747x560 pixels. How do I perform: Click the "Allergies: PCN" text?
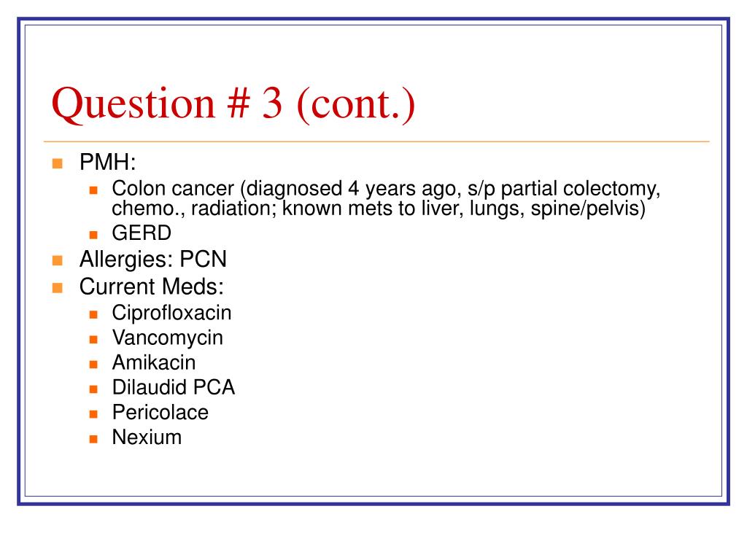tap(153, 260)
